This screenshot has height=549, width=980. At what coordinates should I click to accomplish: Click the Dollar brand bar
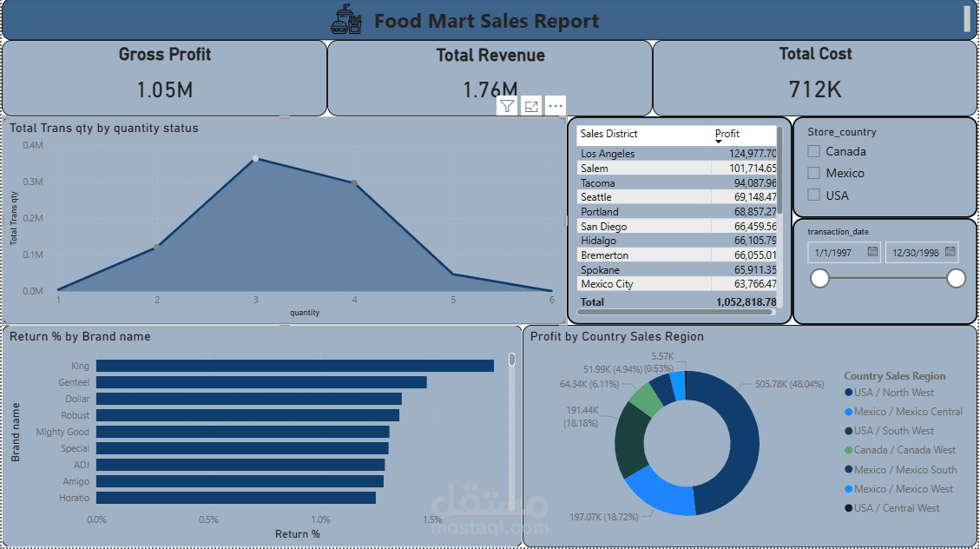(x=249, y=399)
